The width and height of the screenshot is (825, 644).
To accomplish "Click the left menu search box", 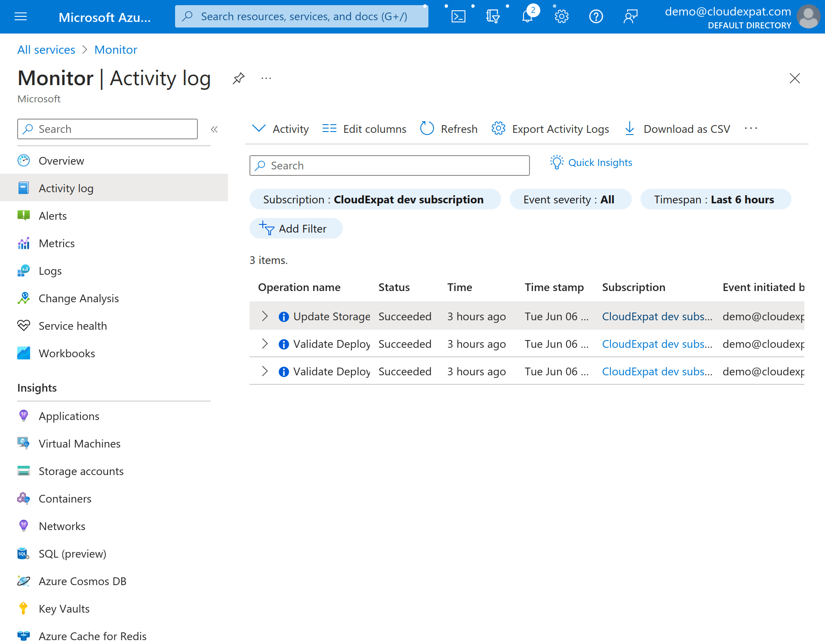I will pos(108,129).
